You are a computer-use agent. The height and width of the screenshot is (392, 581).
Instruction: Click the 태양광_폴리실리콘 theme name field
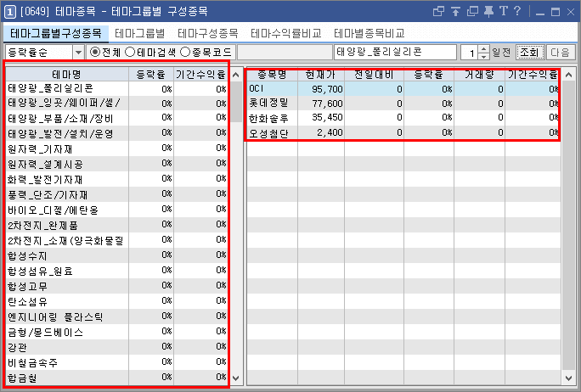coord(395,53)
